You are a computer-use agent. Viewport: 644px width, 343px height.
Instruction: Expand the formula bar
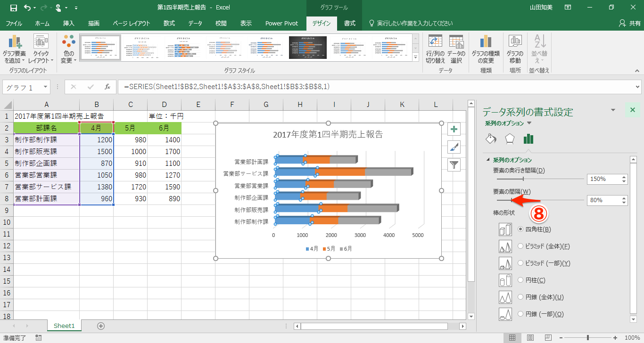(x=637, y=87)
